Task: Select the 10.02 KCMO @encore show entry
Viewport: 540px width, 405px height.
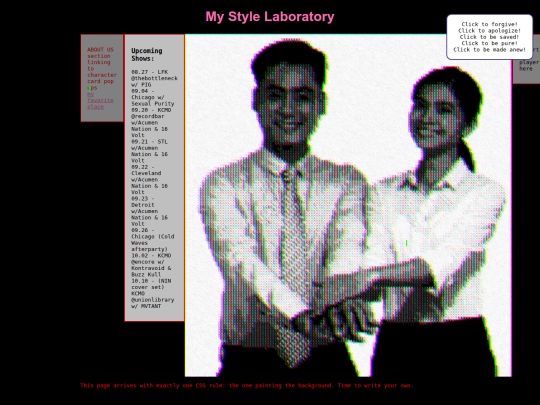Action: [151, 265]
